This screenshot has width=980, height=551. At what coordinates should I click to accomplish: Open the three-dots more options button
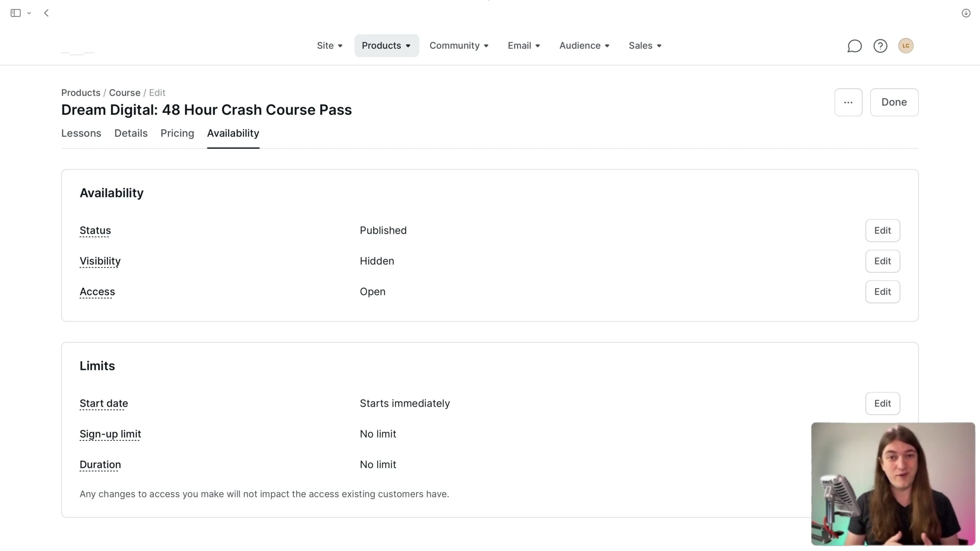coord(848,102)
